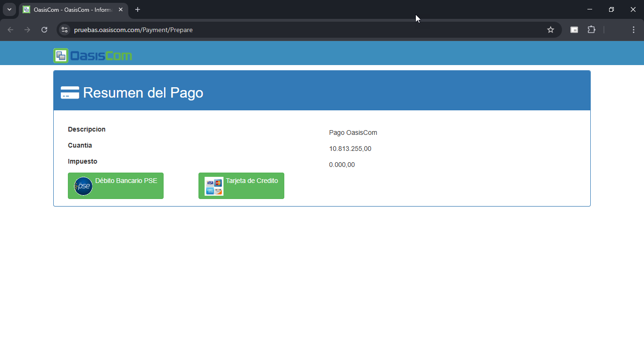Click the Pago OasisCom value

353,133
